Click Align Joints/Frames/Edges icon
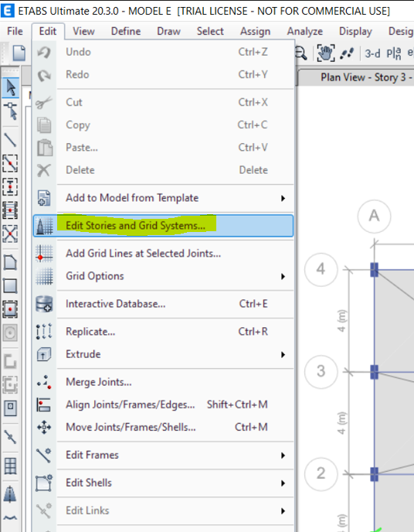414x532 pixels. coord(44,404)
